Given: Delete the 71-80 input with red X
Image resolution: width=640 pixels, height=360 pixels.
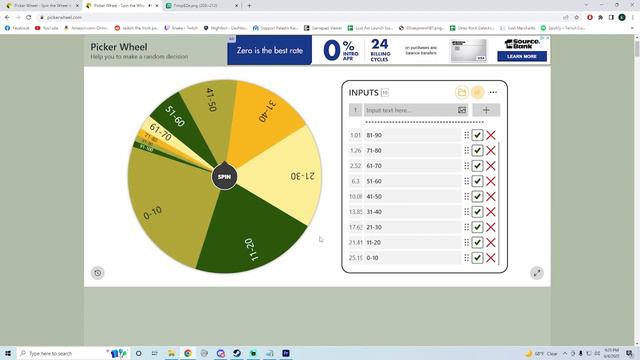Looking at the screenshot, I should click(491, 151).
